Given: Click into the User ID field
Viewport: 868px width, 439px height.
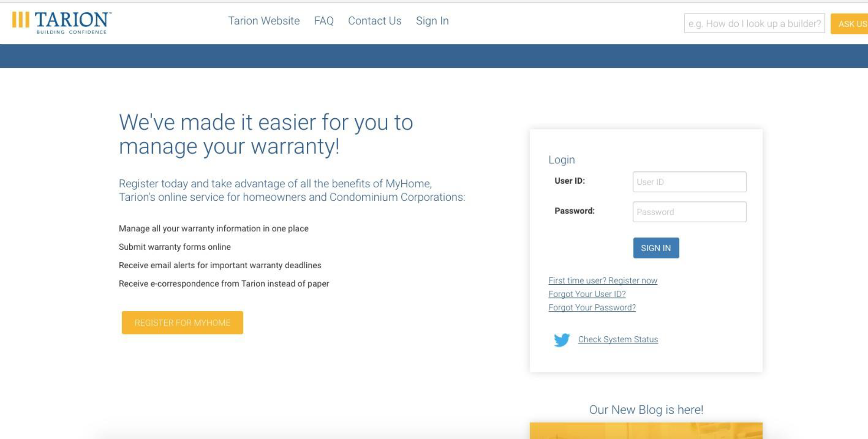Looking at the screenshot, I should [689, 182].
